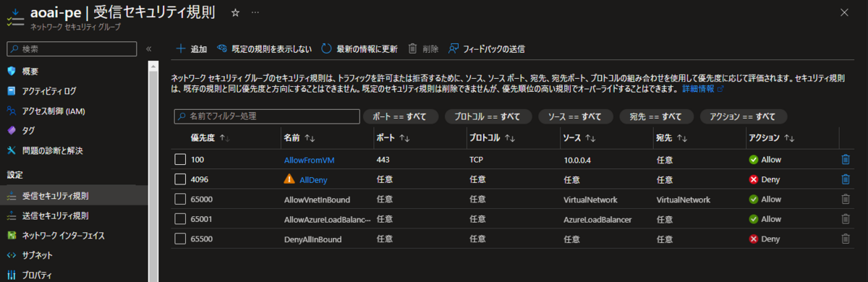868x282 pixels.
Task: Click the DenyAllInBound rule name
Action: [314, 239]
